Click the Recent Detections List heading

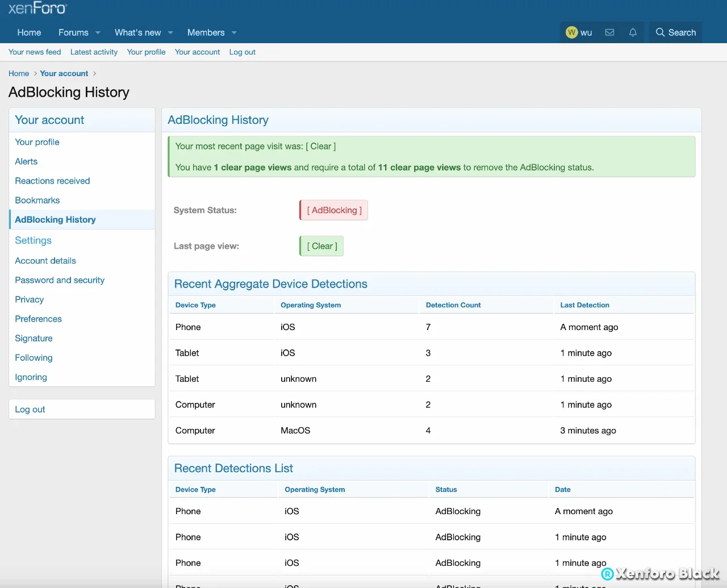(x=233, y=468)
